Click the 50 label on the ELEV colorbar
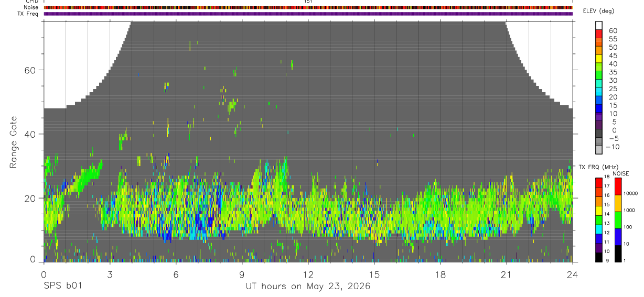This screenshot has width=644, height=297. pyautogui.click(x=612, y=47)
